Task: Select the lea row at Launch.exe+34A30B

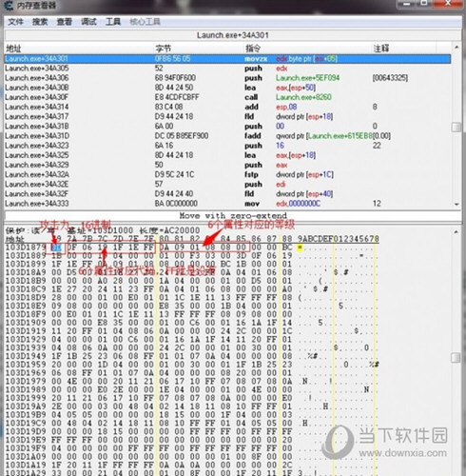Action: pos(227,88)
